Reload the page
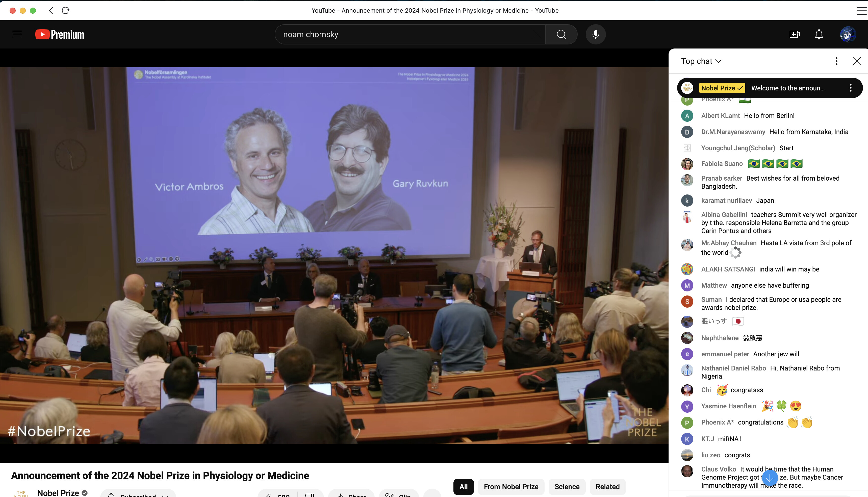 (65, 10)
